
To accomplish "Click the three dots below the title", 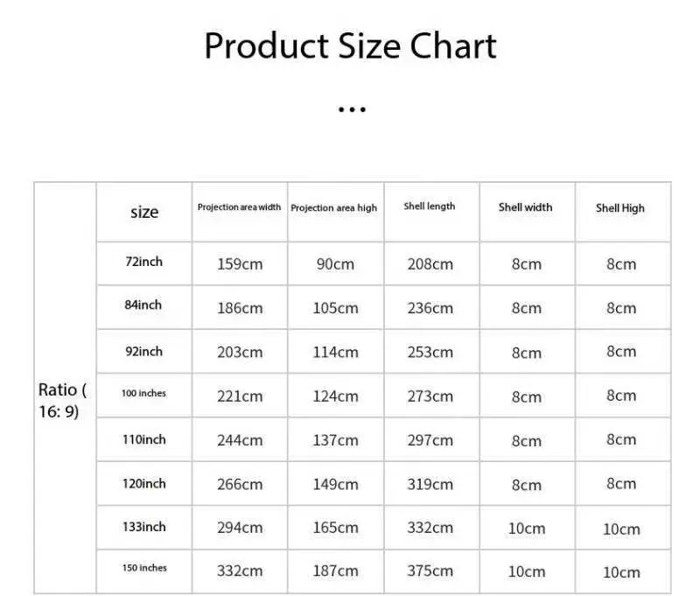I will click(x=352, y=109).
